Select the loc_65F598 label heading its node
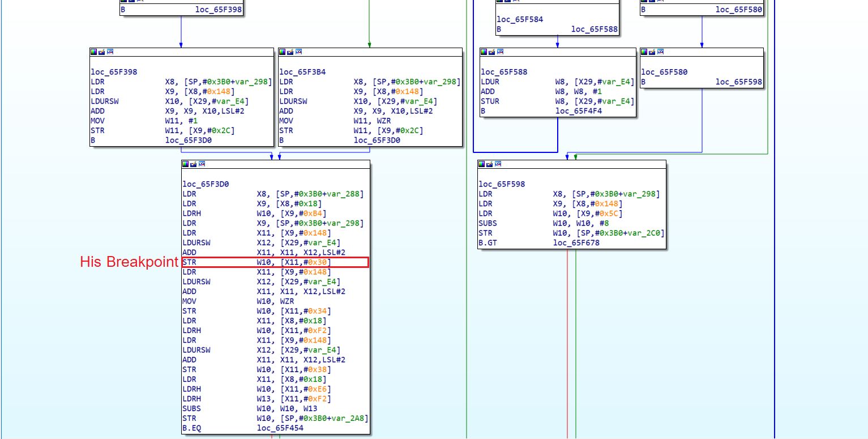Viewport: 868px width, 439px height. click(502, 184)
